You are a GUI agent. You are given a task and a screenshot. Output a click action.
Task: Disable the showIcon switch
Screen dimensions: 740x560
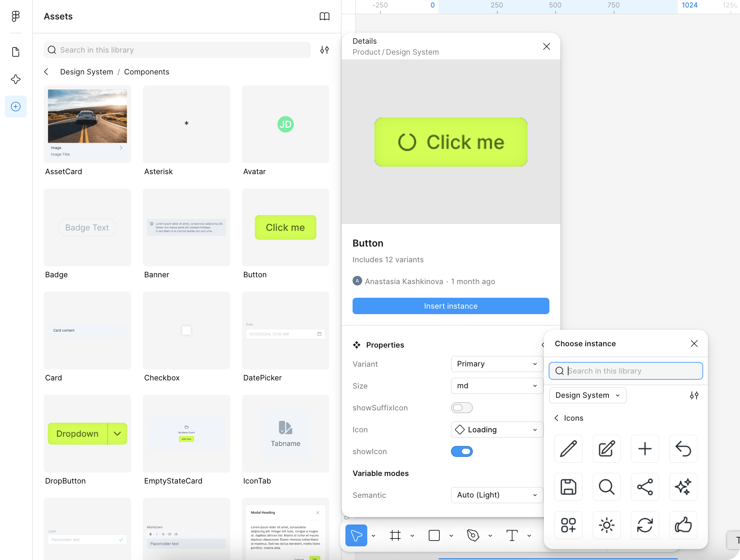[x=462, y=451]
